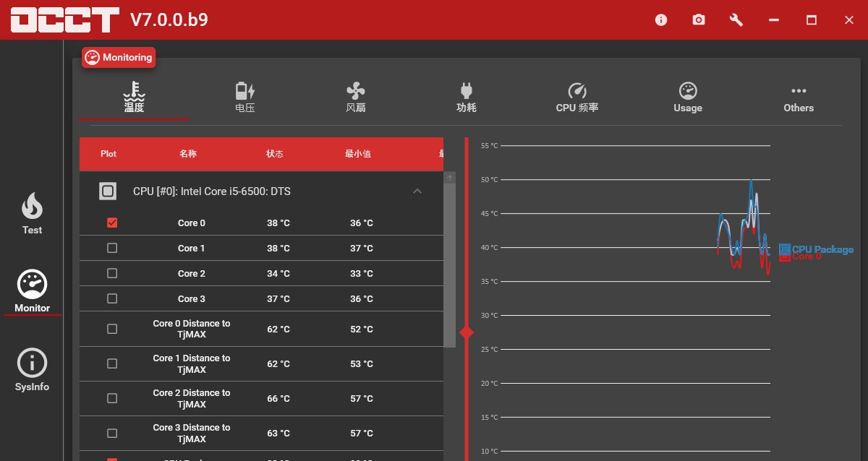Collapse the Intel Core i5-6500 DTS section
This screenshot has height=461, width=868.
click(417, 191)
